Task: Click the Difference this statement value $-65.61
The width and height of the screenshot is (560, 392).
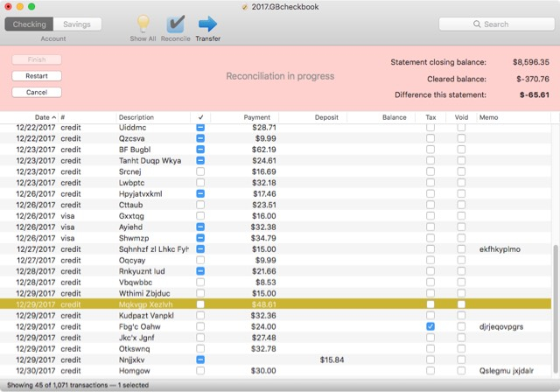Action: point(535,95)
